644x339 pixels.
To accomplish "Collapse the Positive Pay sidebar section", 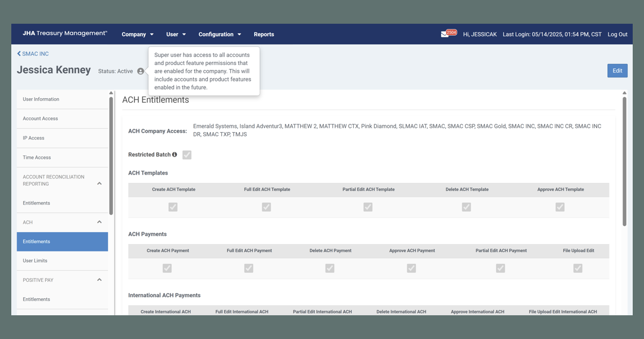I will pos(99,280).
